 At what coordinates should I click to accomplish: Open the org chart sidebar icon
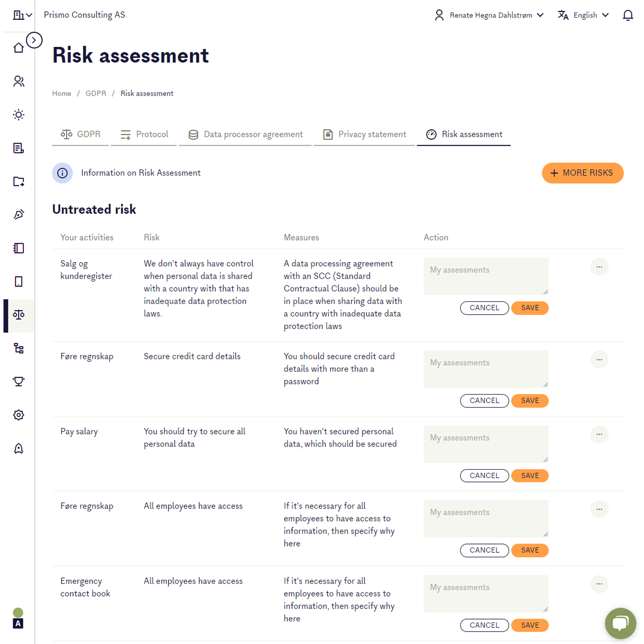(18, 348)
